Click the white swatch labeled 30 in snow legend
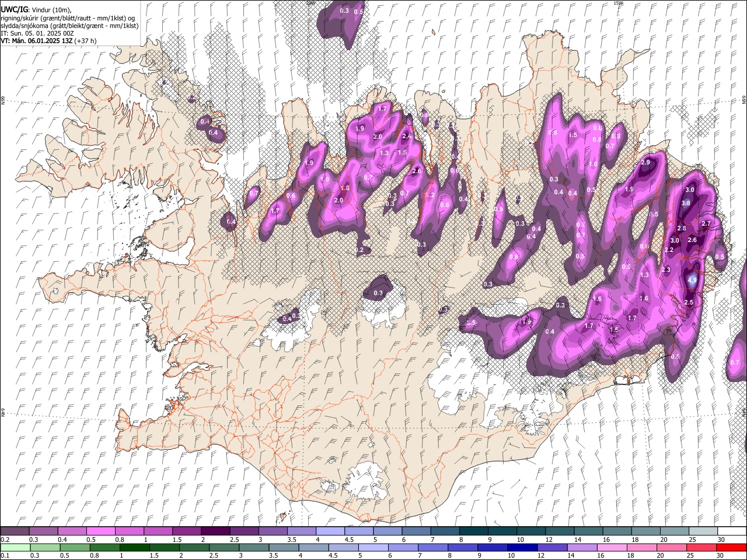Viewport: 747px width, 560px height. (732, 531)
